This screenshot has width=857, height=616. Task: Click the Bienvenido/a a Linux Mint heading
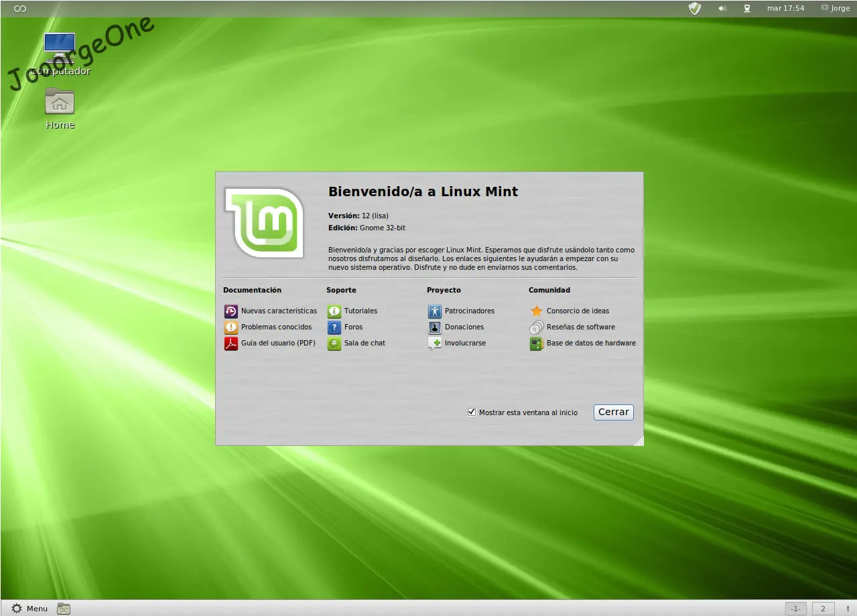click(423, 191)
